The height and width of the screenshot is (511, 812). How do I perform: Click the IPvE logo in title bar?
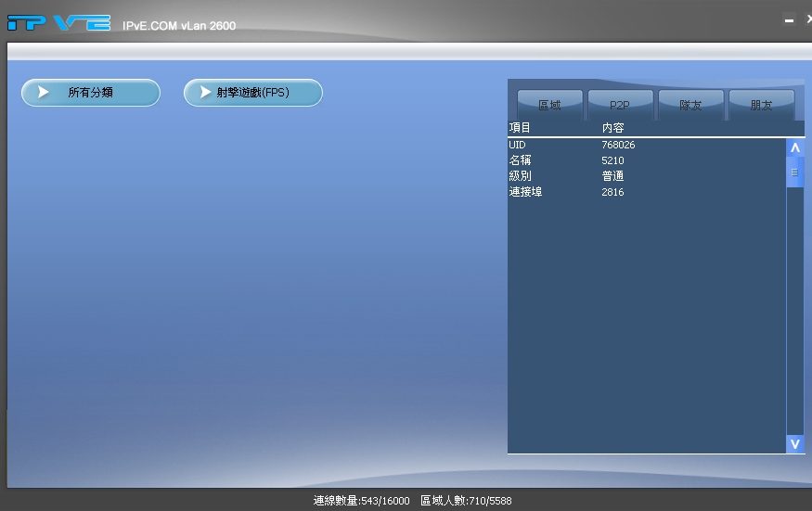(x=59, y=23)
